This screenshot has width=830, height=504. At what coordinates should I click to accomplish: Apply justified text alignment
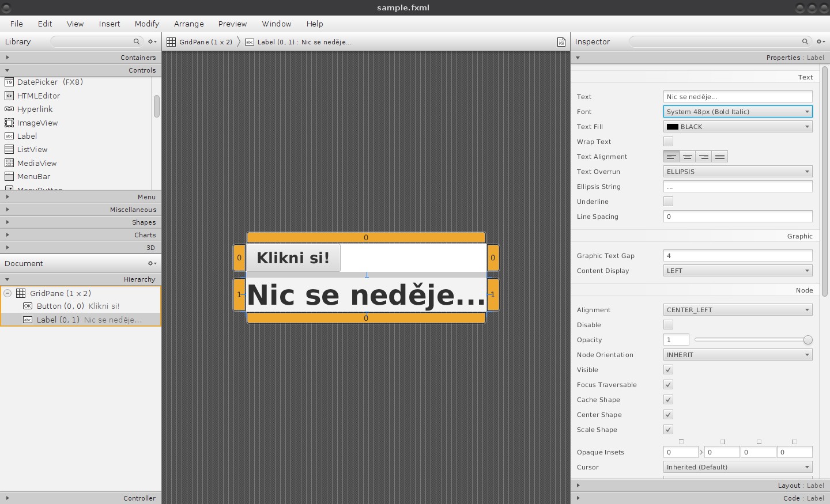[x=719, y=156]
